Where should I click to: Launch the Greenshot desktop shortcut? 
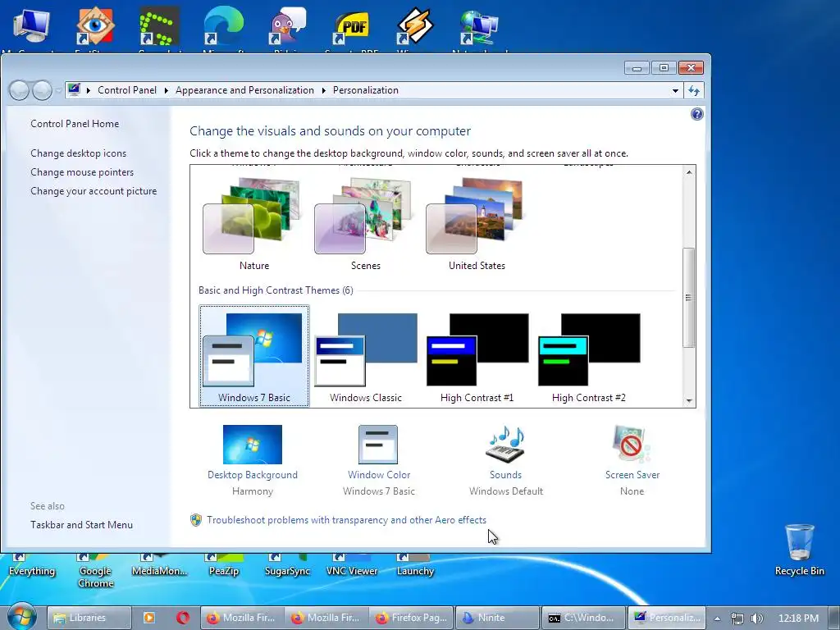[x=159, y=25]
